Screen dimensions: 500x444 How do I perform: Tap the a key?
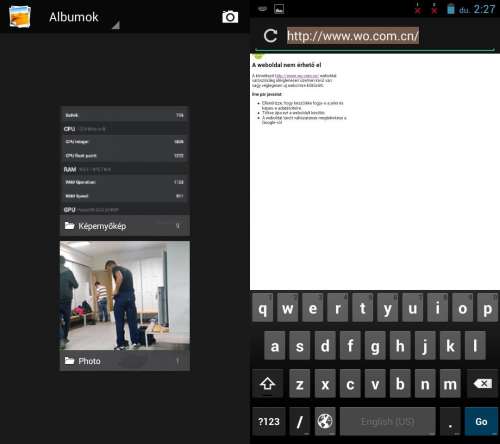[x=275, y=346]
